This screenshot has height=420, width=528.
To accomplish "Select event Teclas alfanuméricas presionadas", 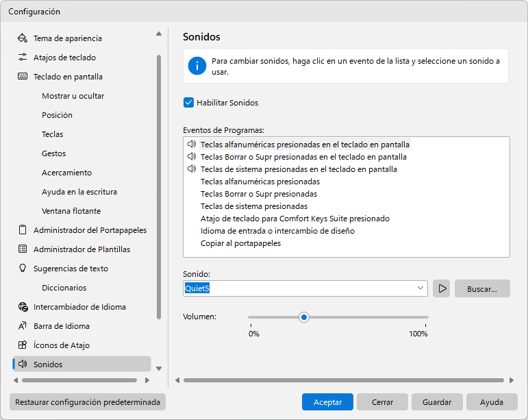I will tap(260, 182).
